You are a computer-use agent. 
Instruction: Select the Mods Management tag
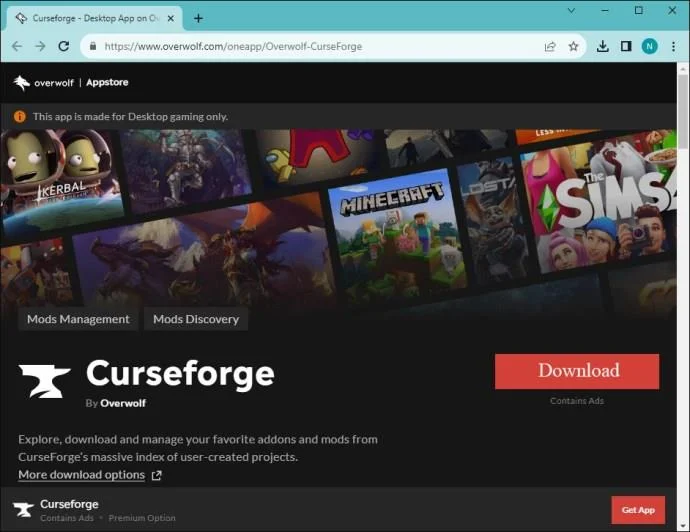pyautogui.click(x=78, y=319)
